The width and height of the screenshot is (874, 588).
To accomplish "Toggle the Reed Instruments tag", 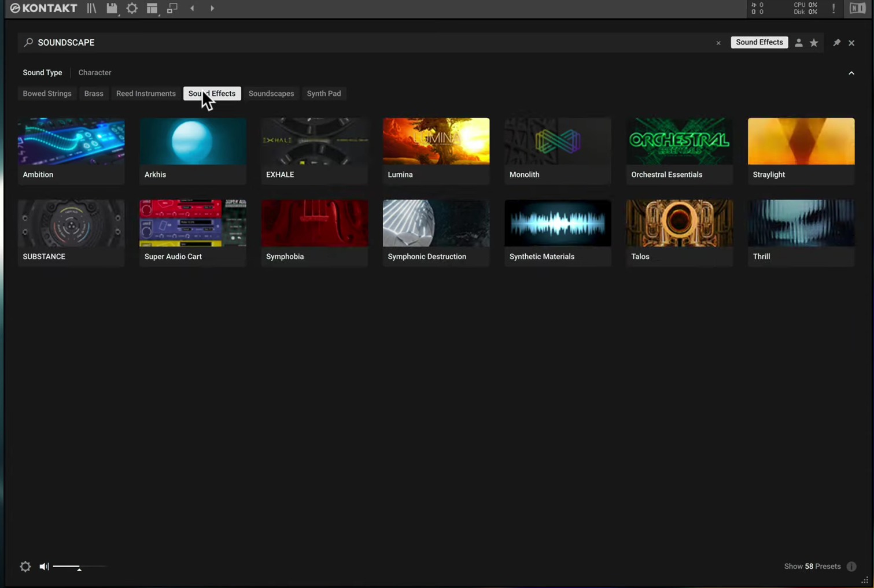I will (146, 94).
